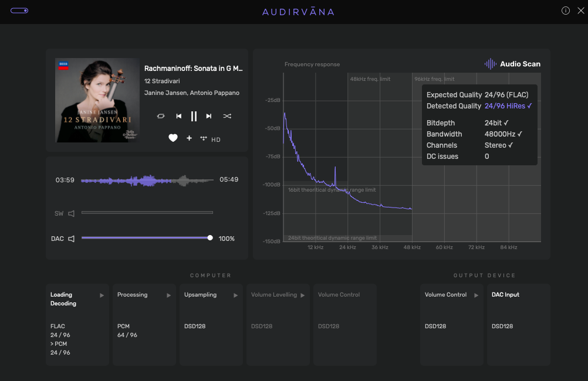This screenshot has height=381, width=588.
Task: Add track to playlist with plus icon
Action: [189, 138]
